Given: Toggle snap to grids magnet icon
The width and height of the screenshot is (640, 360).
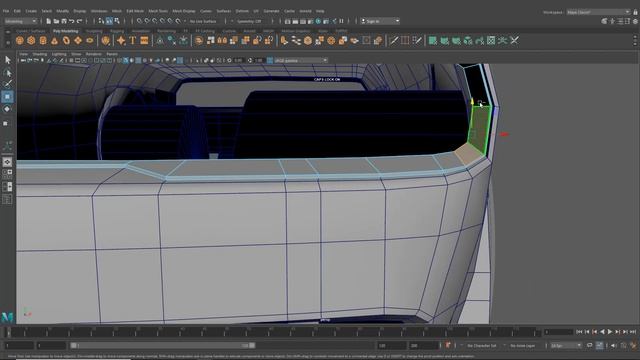Looking at the screenshot, I should point(140,21).
